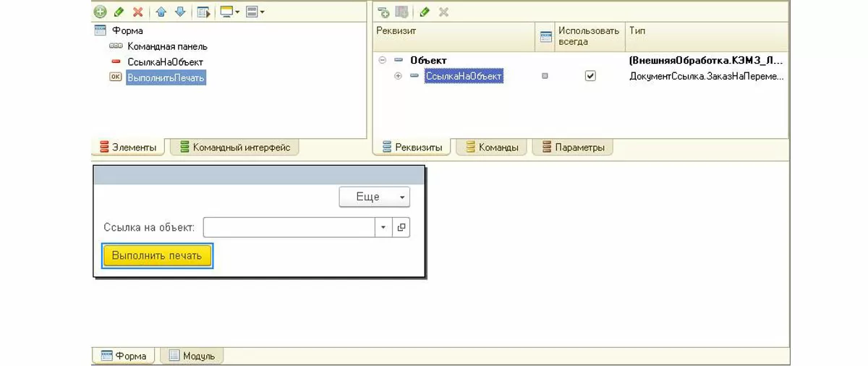Switch to the Командный интерфейс tab
This screenshot has width=868, height=366.
coord(235,148)
